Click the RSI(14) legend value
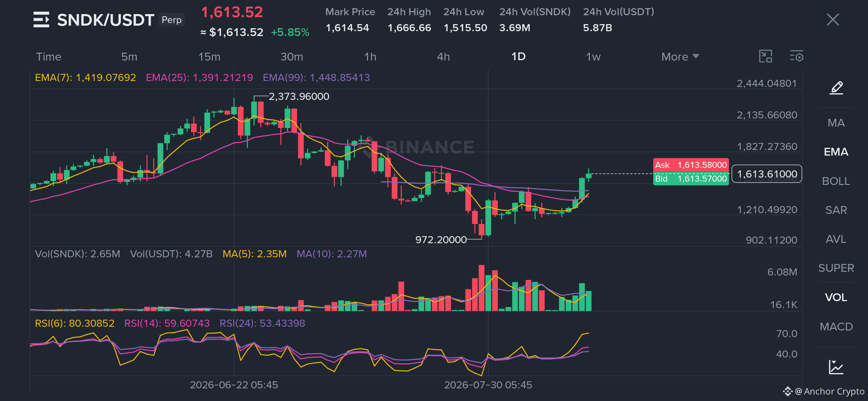 click(x=167, y=323)
